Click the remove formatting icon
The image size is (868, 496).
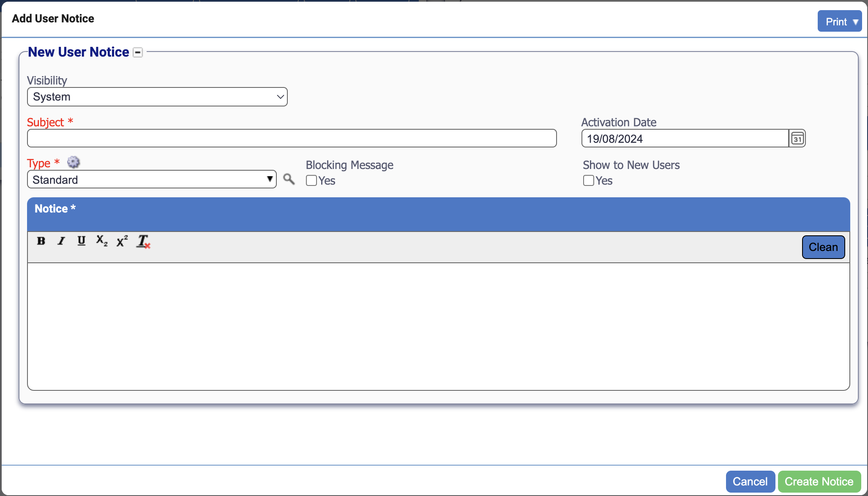pyautogui.click(x=143, y=242)
